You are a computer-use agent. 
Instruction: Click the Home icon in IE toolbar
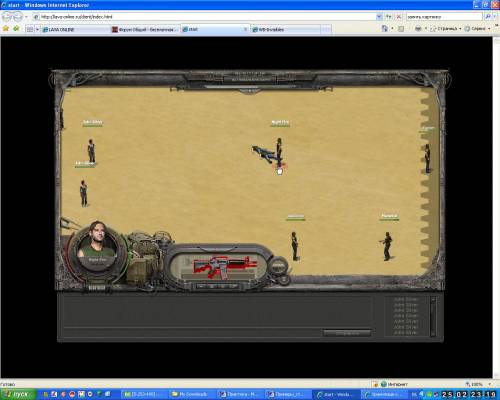pyautogui.click(x=384, y=29)
